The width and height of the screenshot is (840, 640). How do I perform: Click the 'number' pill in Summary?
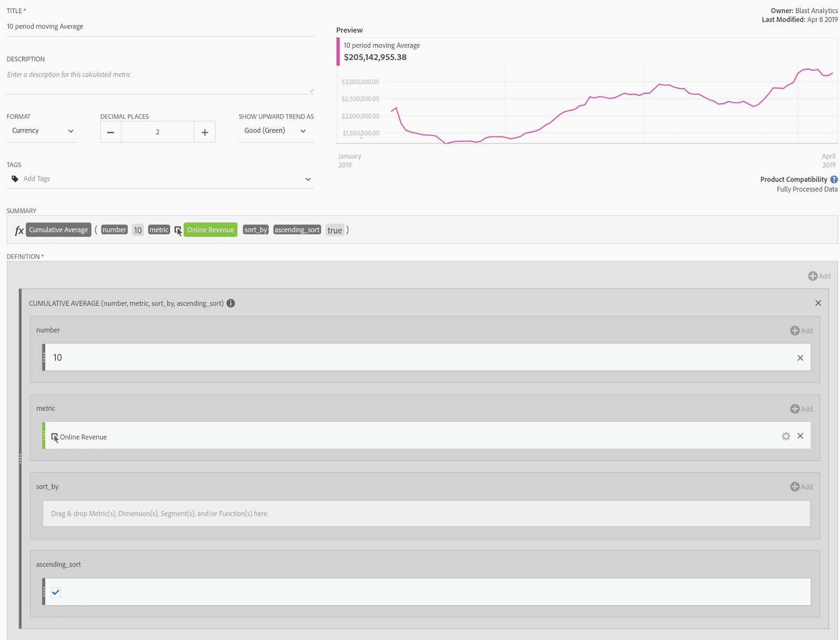[x=114, y=230]
